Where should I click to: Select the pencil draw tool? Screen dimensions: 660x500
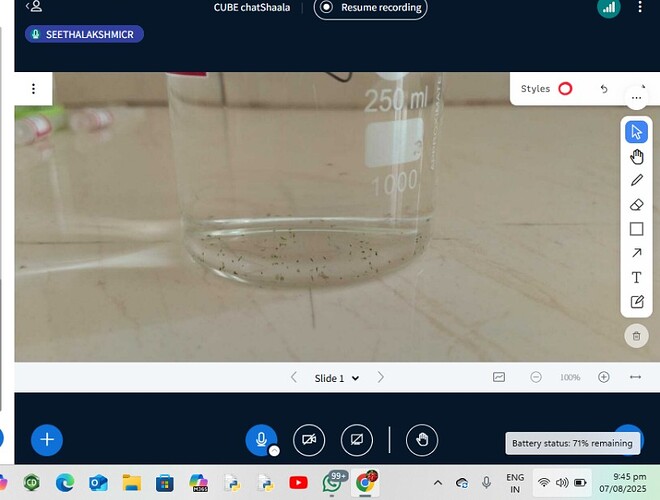(x=636, y=181)
